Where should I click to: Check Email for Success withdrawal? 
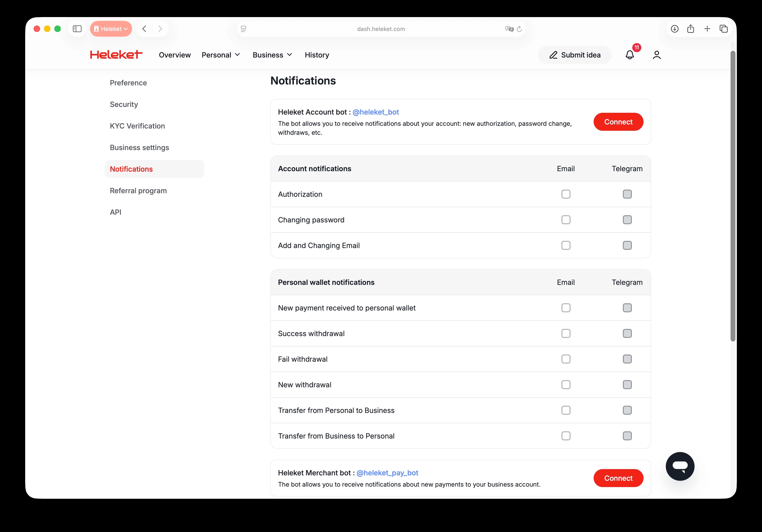tap(566, 333)
